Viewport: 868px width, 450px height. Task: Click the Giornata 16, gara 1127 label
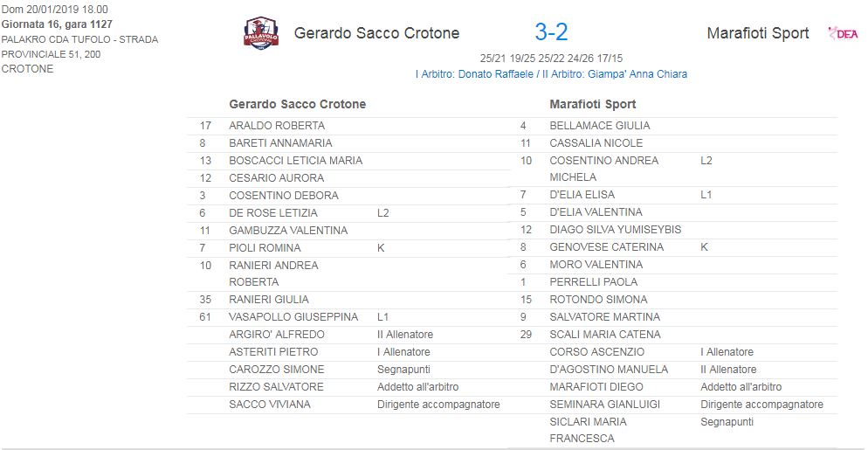(x=69, y=24)
